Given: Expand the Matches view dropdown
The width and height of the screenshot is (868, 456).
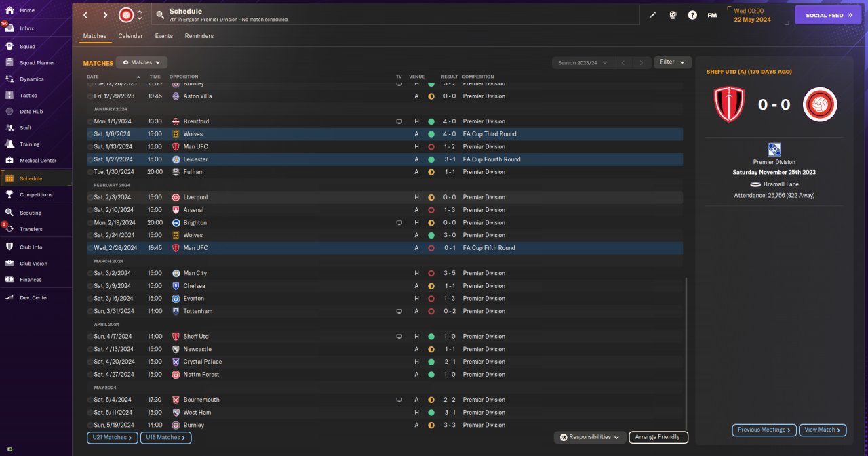Looking at the screenshot, I should point(142,62).
